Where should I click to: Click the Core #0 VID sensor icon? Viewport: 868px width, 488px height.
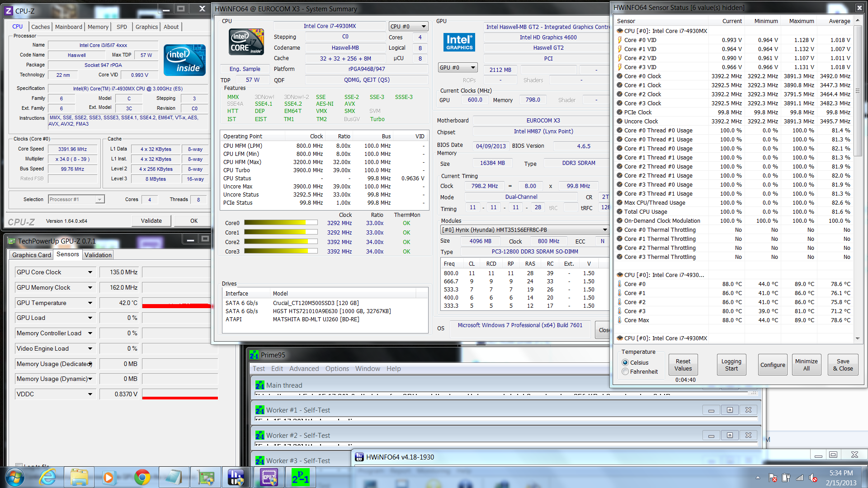coord(620,40)
